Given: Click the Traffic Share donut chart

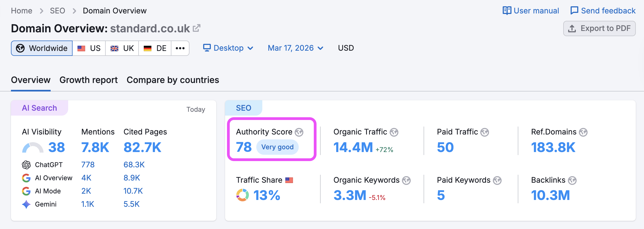Looking at the screenshot, I should coord(243,195).
